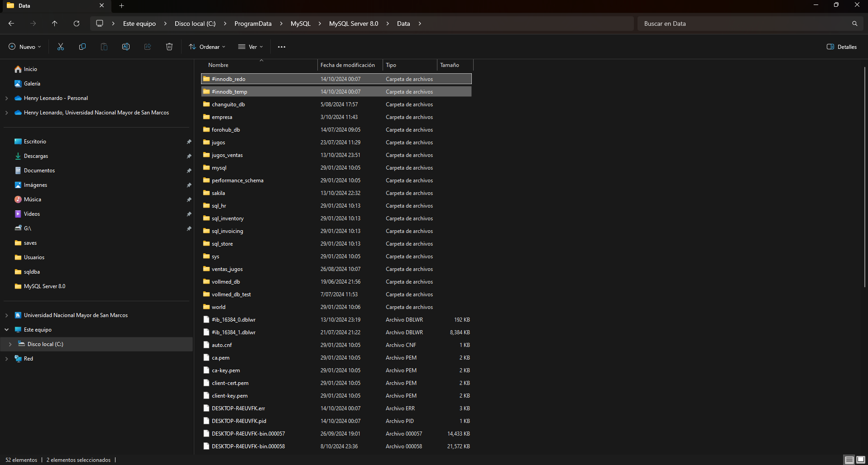Click the Copy icon in toolbar
Screen dimensions: 868x465
[x=82, y=47]
